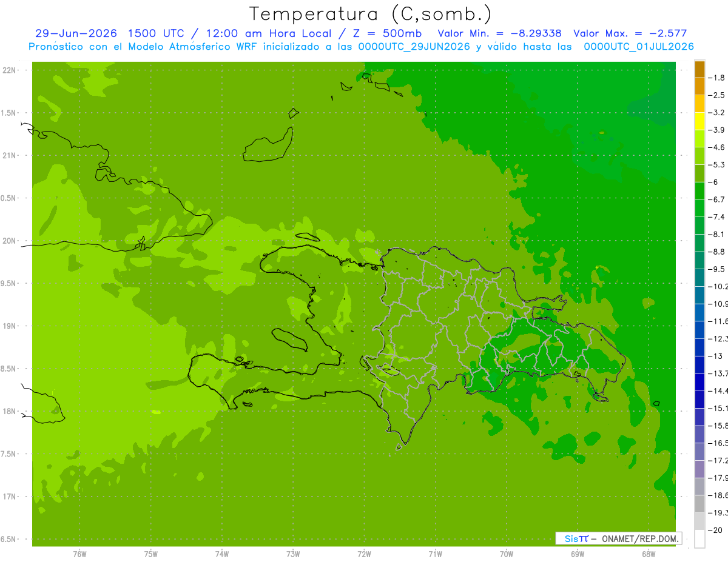Click Great Inagua island north of Haiti
The image size is (728, 562).
click(268, 144)
